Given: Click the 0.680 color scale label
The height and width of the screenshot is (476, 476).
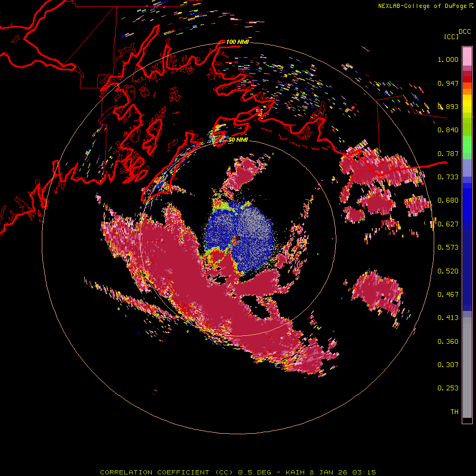Looking at the screenshot, I should pos(448,200).
